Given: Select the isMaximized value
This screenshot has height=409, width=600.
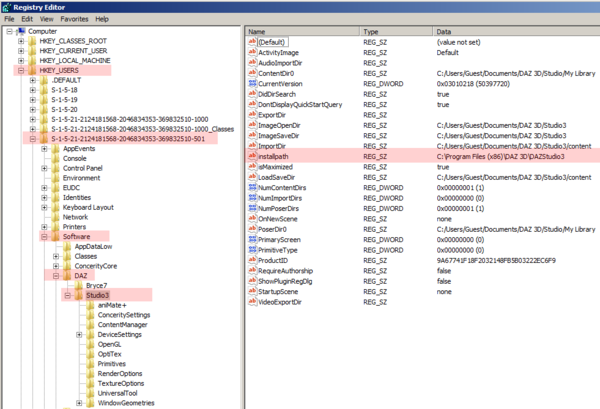Looking at the screenshot, I should [x=275, y=167].
